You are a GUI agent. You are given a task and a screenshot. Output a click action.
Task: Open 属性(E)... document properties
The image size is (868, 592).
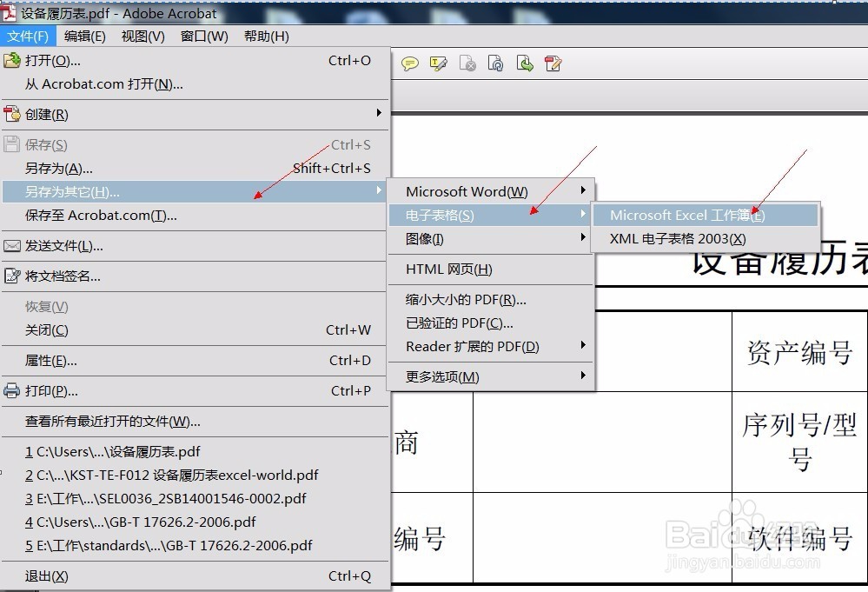click(x=195, y=361)
